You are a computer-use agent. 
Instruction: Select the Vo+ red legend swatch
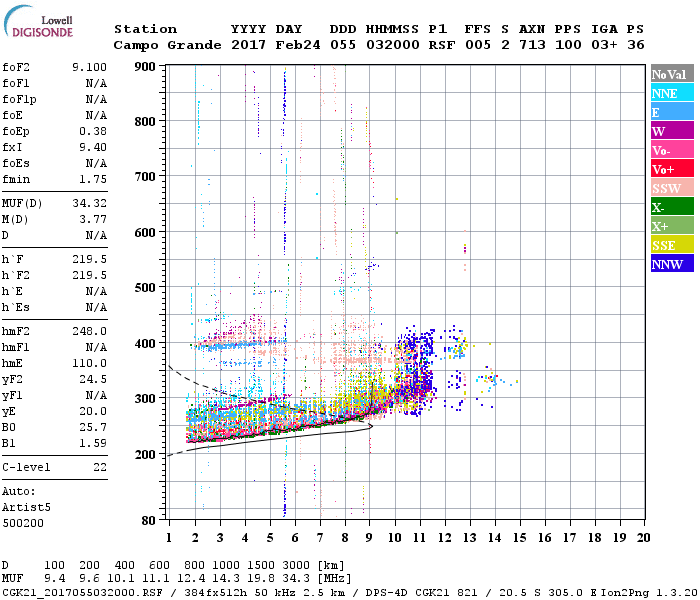672,169
